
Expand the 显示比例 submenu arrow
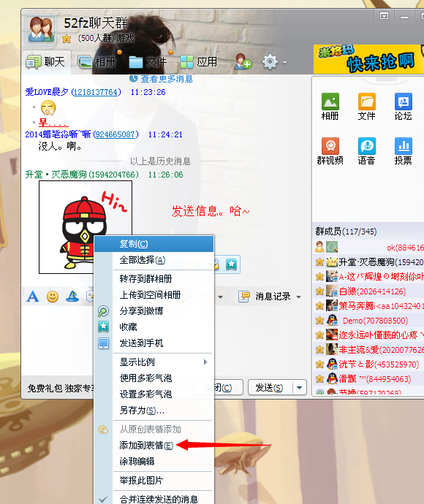(x=205, y=362)
